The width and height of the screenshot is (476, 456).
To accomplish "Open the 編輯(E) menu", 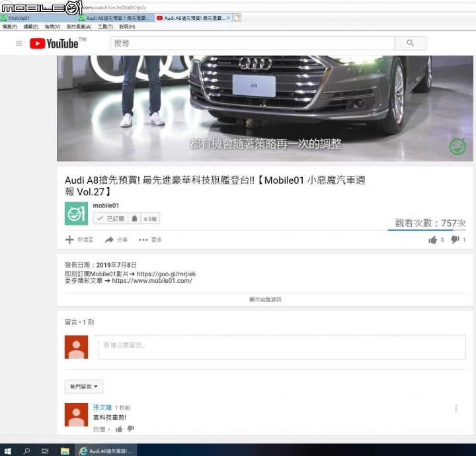I will (31, 26).
